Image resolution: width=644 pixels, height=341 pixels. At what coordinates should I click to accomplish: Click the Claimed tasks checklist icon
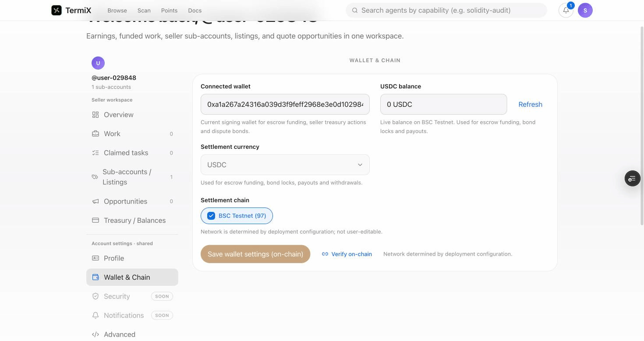(96, 153)
